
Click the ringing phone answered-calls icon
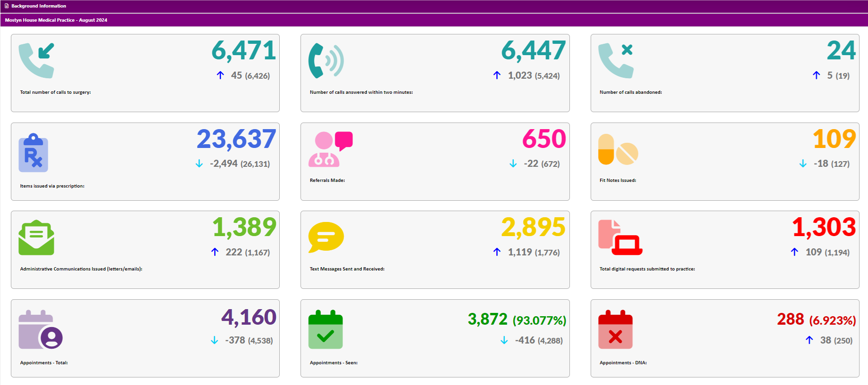(x=326, y=60)
